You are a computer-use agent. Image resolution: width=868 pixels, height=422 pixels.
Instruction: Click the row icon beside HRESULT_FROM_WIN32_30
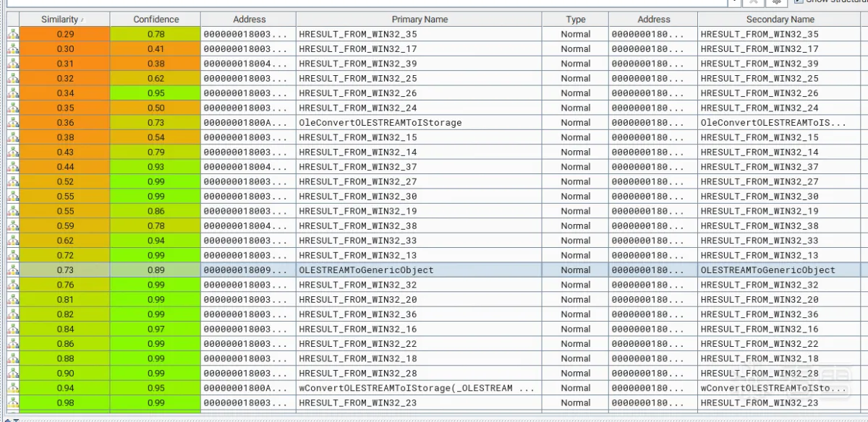click(13, 196)
